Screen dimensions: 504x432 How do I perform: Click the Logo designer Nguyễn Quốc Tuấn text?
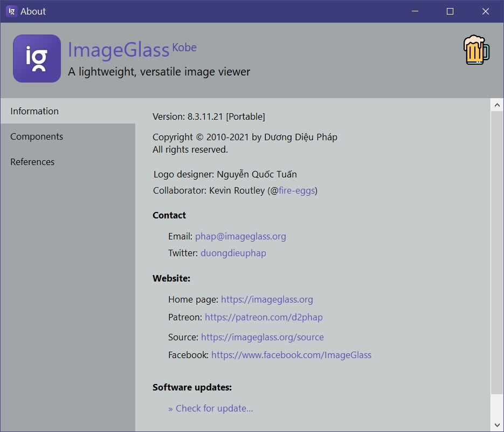(225, 174)
